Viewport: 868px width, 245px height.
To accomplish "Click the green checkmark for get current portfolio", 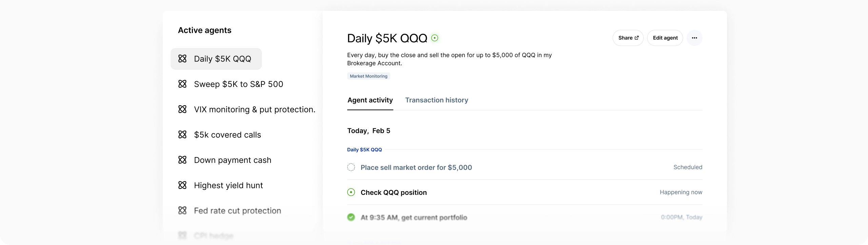I will tap(351, 217).
